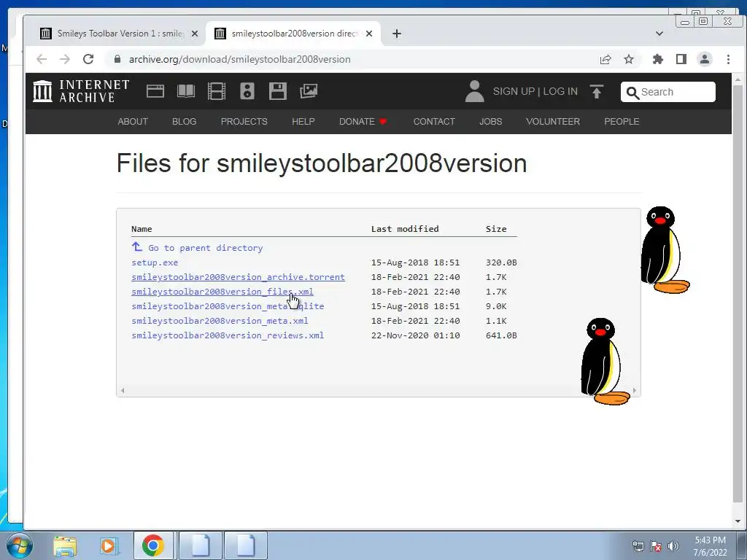Click Chrome's forward arrow button
747x560 pixels.
click(x=65, y=59)
